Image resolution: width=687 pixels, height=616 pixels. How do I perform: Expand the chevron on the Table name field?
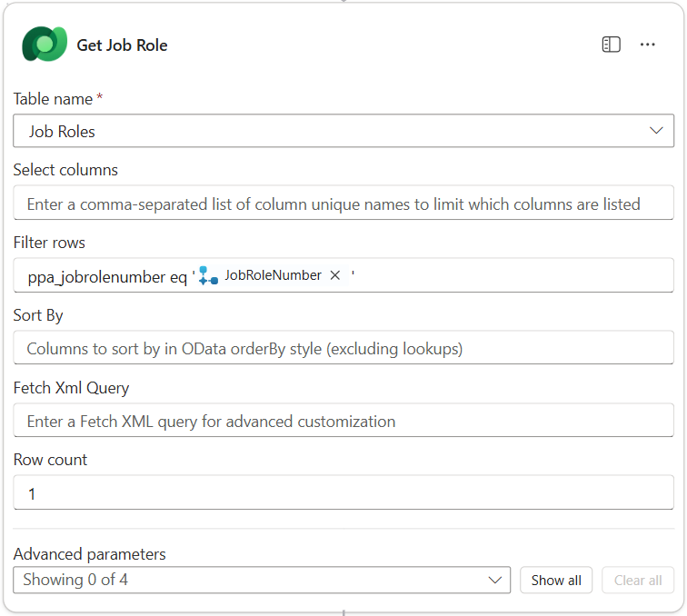[x=656, y=131]
